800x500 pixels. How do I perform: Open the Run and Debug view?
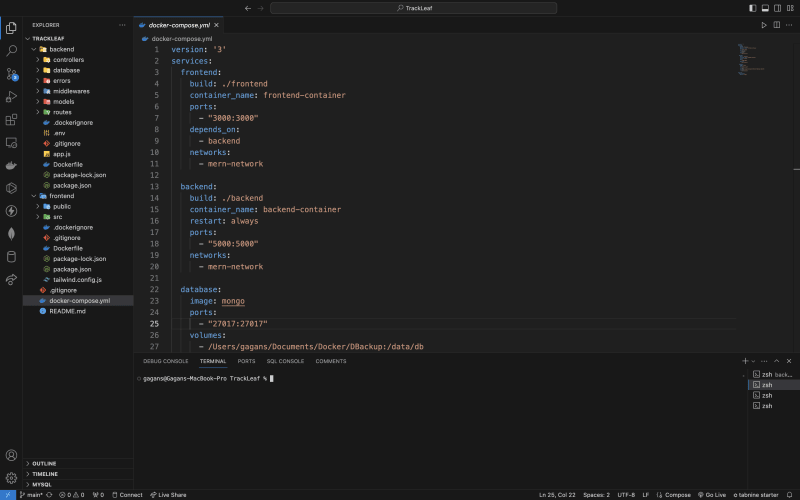point(11,96)
